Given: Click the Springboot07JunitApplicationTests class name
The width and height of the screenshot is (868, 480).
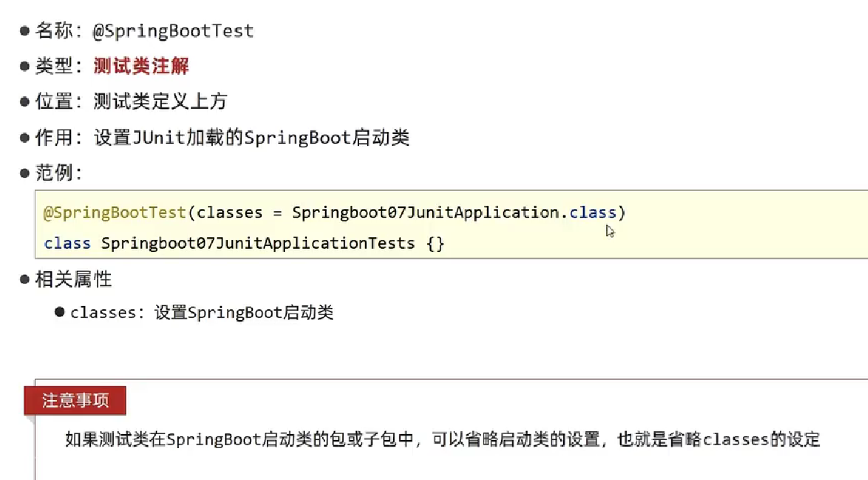Looking at the screenshot, I should [x=258, y=244].
